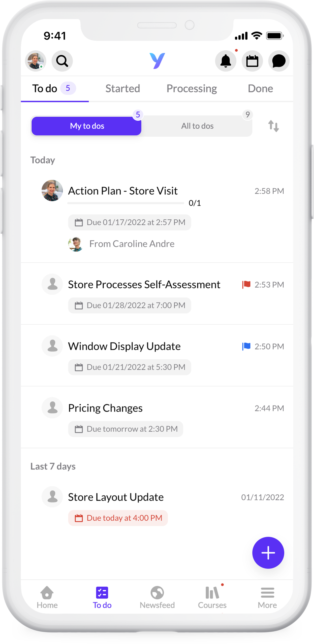The width and height of the screenshot is (314, 644).
Task: Click the Action Plan progress bar
Action: pyautogui.click(x=125, y=203)
